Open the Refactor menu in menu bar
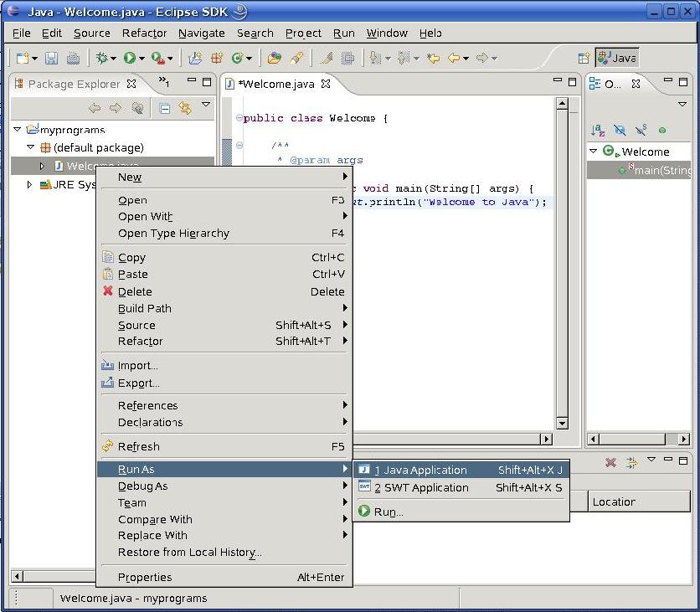 pos(144,33)
